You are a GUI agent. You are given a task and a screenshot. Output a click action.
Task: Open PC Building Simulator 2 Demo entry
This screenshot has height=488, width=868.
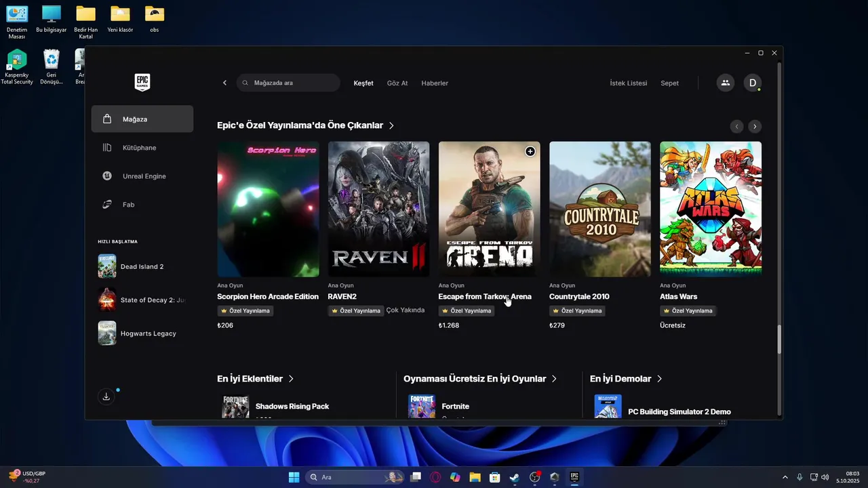point(679,411)
